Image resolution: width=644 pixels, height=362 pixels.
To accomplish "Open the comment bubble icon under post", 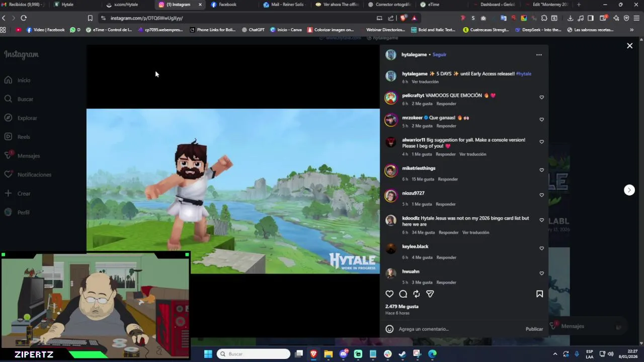I will coord(403,294).
